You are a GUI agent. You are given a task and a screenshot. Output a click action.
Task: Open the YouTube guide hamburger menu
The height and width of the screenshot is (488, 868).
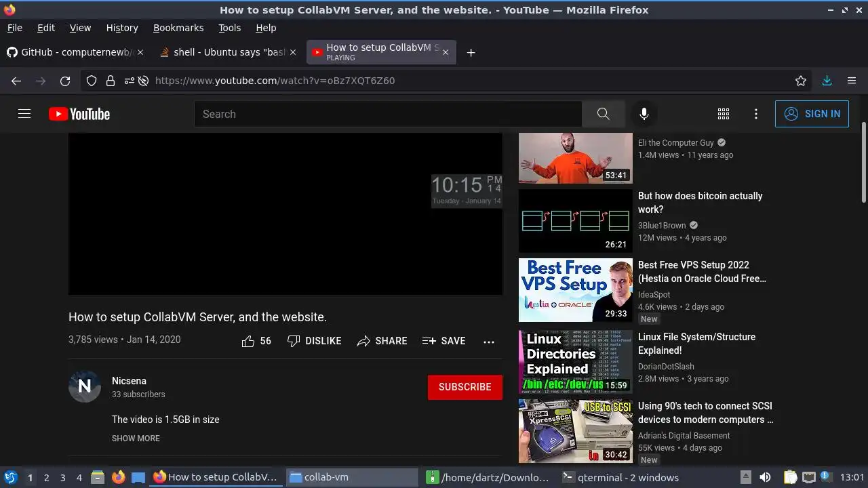(x=24, y=114)
